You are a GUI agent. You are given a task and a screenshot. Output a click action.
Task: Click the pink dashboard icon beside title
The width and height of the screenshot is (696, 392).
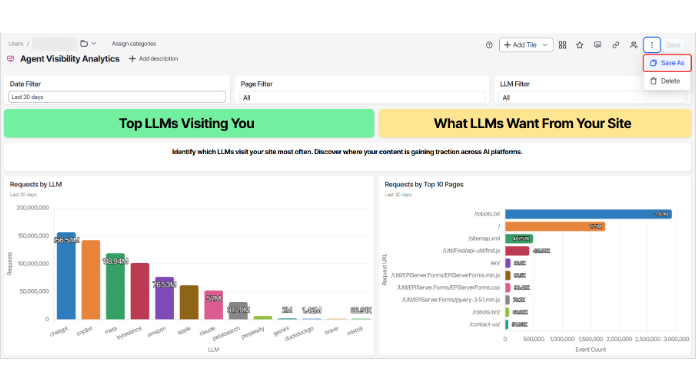[x=11, y=59]
